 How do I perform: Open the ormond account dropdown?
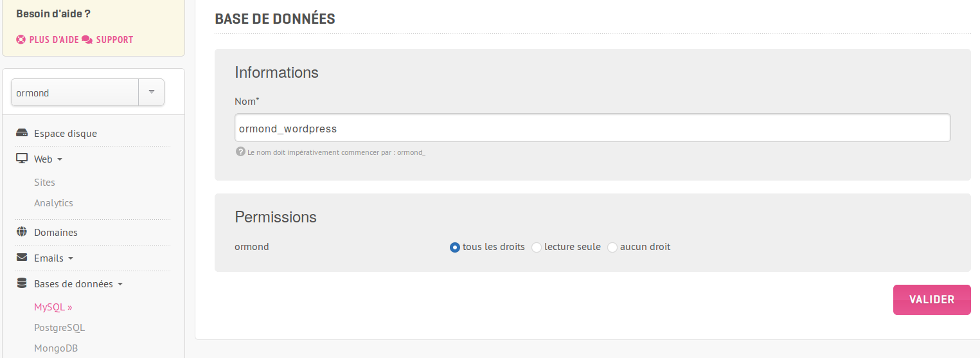(152, 93)
